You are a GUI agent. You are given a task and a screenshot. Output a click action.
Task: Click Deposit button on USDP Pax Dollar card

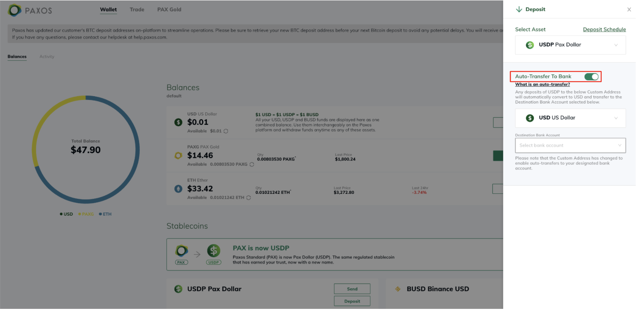(352, 301)
